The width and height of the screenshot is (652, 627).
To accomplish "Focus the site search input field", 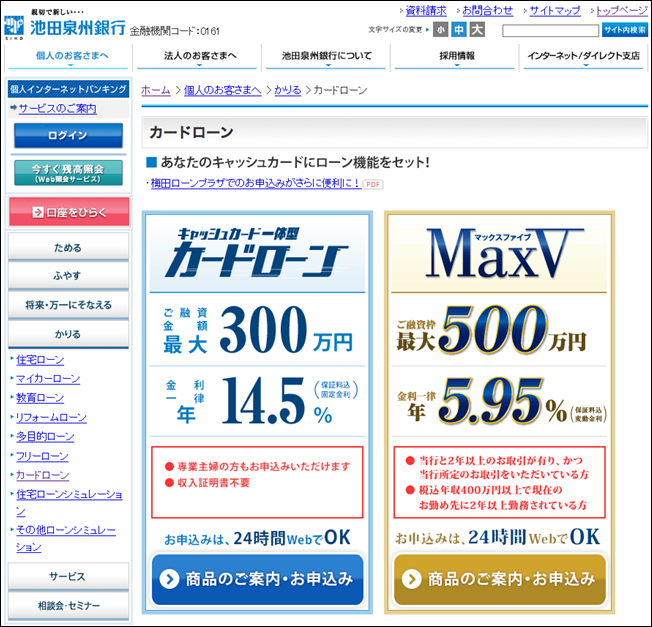I will coord(550,30).
